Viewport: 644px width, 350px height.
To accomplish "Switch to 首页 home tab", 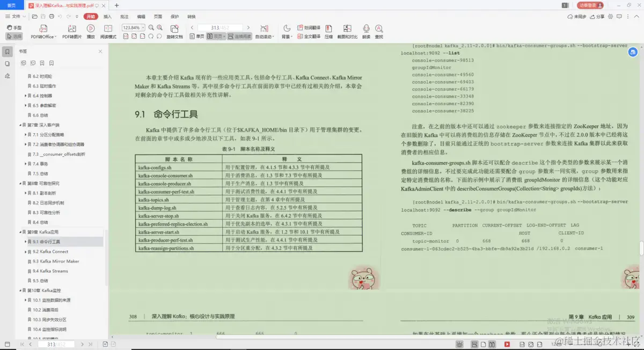I will [x=11, y=5].
